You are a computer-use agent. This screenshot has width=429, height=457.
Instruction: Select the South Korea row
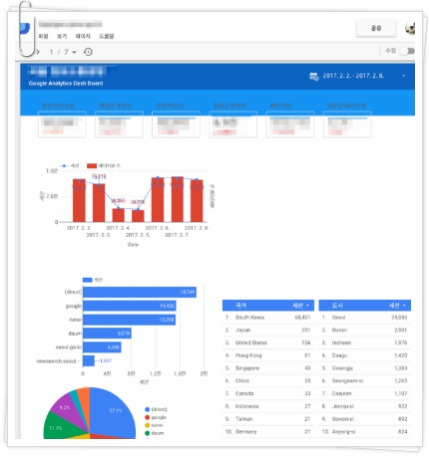coord(268,317)
